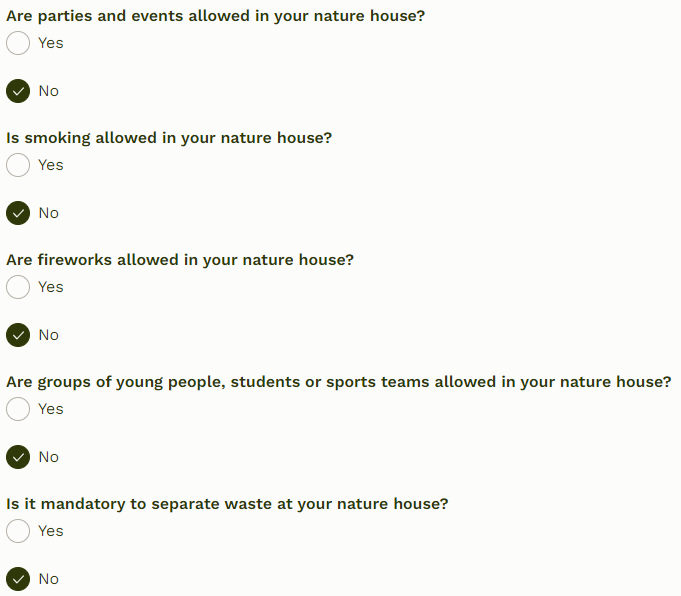Pick Yes radio for fireworks allowed
The width and height of the screenshot is (681, 596).
pyautogui.click(x=18, y=287)
